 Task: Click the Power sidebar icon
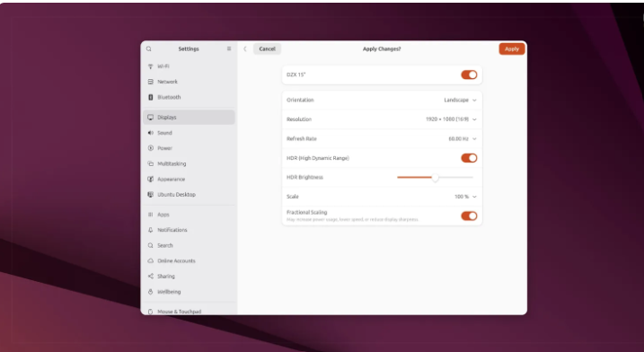point(150,148)
